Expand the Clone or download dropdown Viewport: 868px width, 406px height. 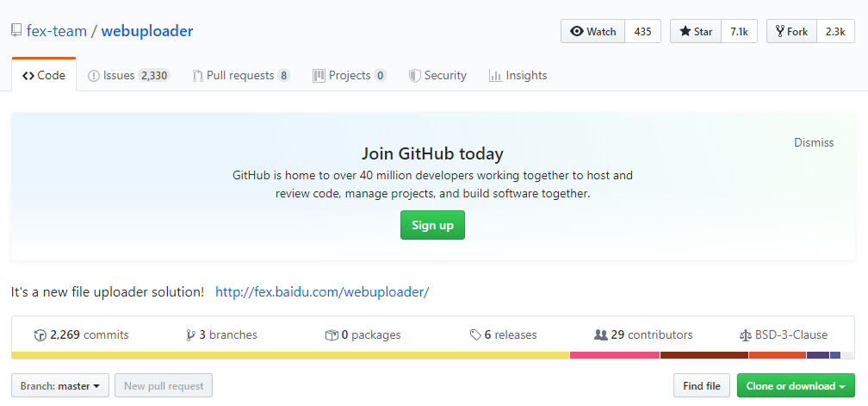[x=796, y=386]
